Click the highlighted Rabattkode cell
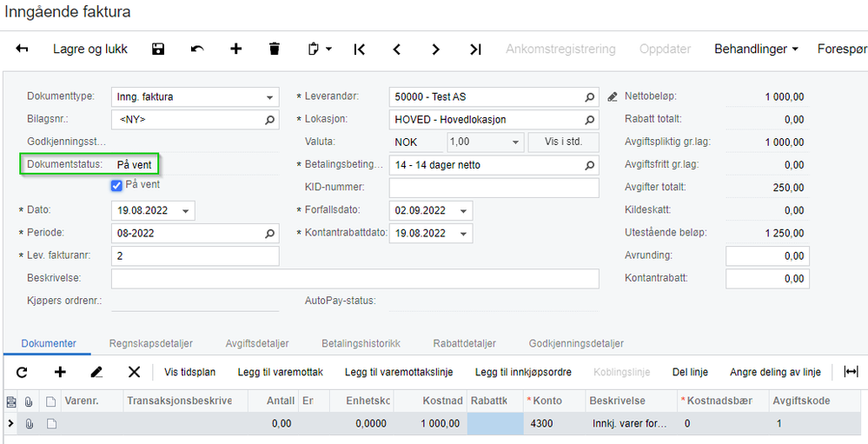Viewport: 868px width, 444px height. [x=495, y=423]
